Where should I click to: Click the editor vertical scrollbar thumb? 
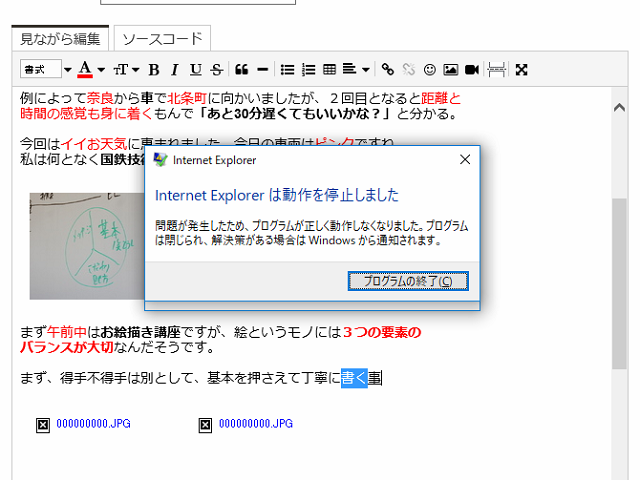pos(619,284)
